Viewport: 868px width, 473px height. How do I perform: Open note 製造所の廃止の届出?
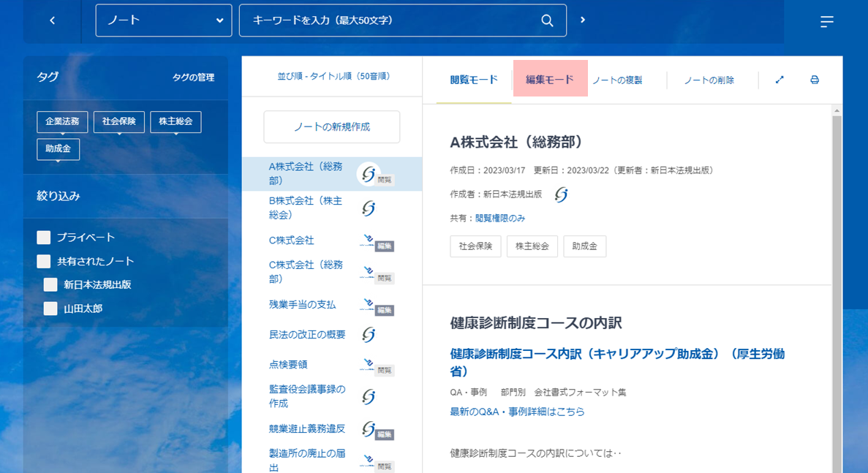click(307, 461)
